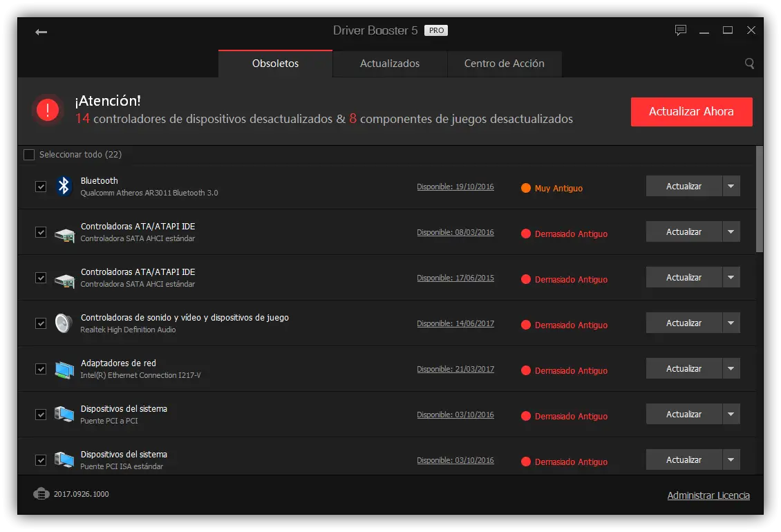Screen dimensions: 781x532
Task: Click the Puente PCI a PCI device icon
Action: click(64, 415)
